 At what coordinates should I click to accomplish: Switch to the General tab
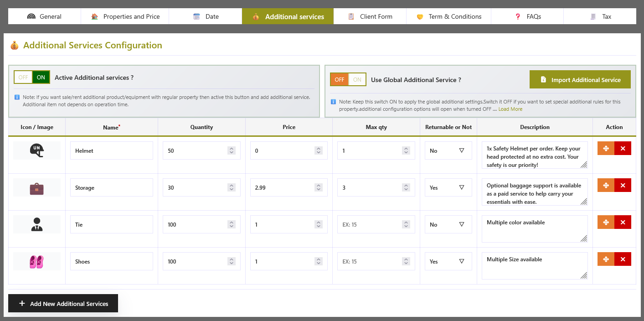(45, 16)
